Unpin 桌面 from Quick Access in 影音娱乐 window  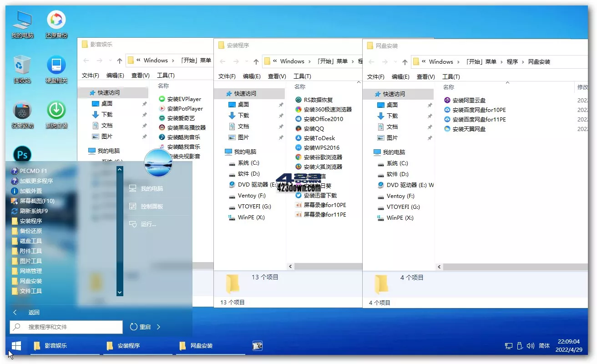pyautogui.click(x=145, y=104)
